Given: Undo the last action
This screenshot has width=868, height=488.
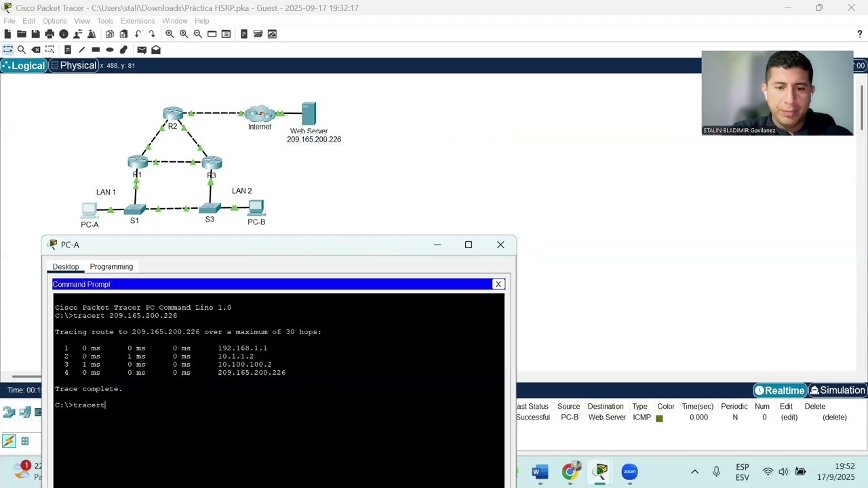Looking at the screenshot, I should (138, 34).
